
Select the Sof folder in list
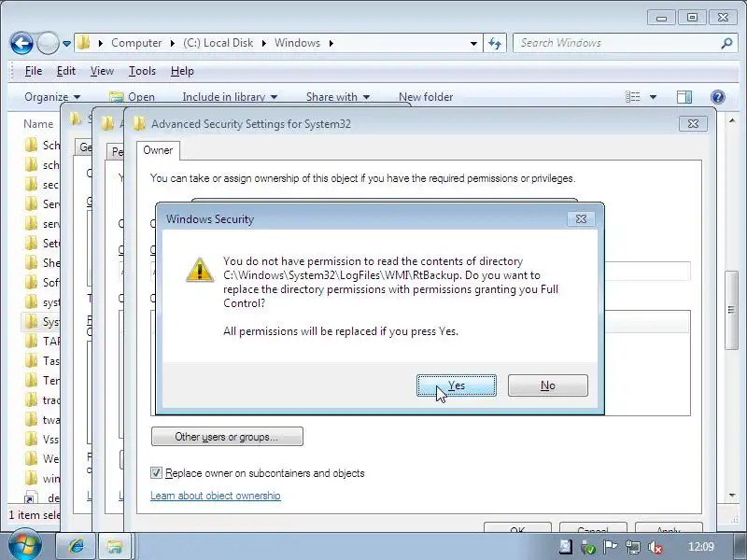42,283
